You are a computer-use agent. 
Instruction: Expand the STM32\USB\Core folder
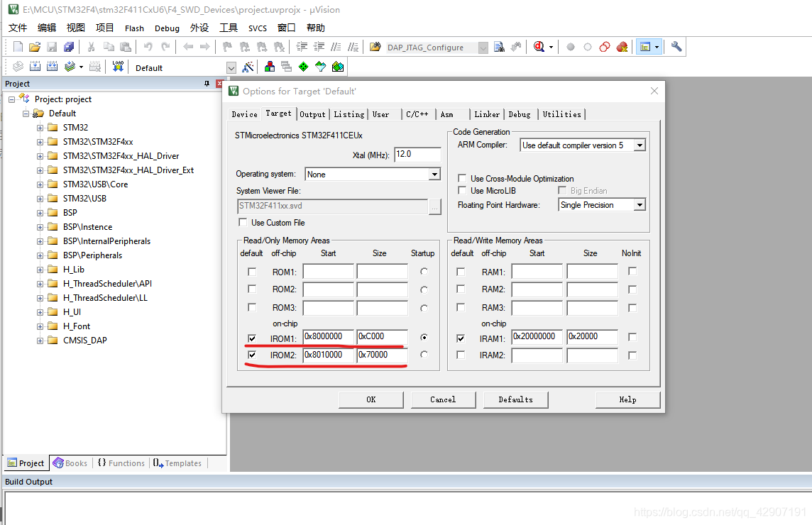click(40, 184)
